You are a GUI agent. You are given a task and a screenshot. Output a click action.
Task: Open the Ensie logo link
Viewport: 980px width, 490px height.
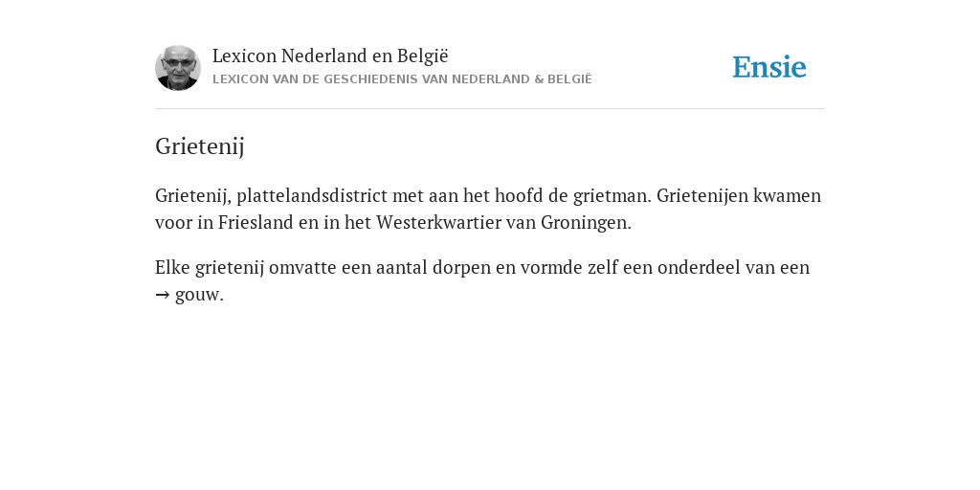tap(769, 67)
